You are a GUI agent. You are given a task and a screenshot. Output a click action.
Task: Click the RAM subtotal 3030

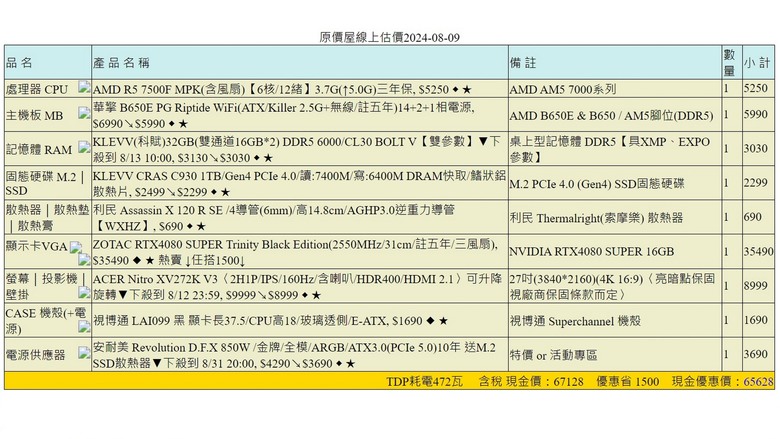tap(756, 148)
